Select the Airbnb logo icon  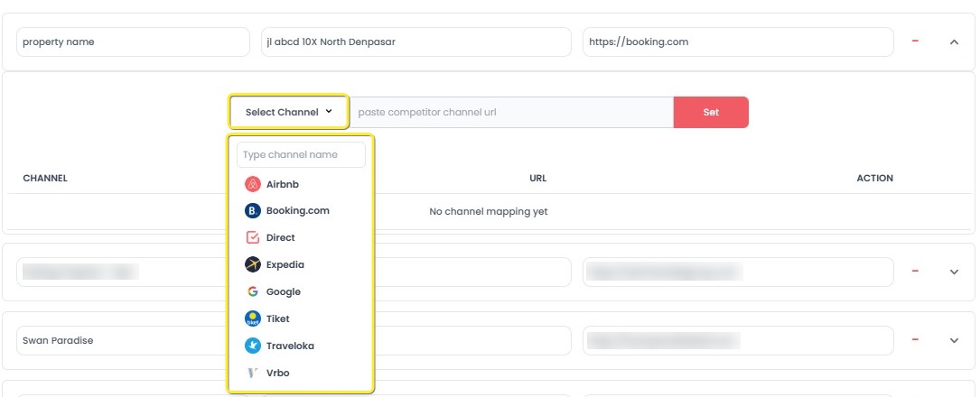253,184
